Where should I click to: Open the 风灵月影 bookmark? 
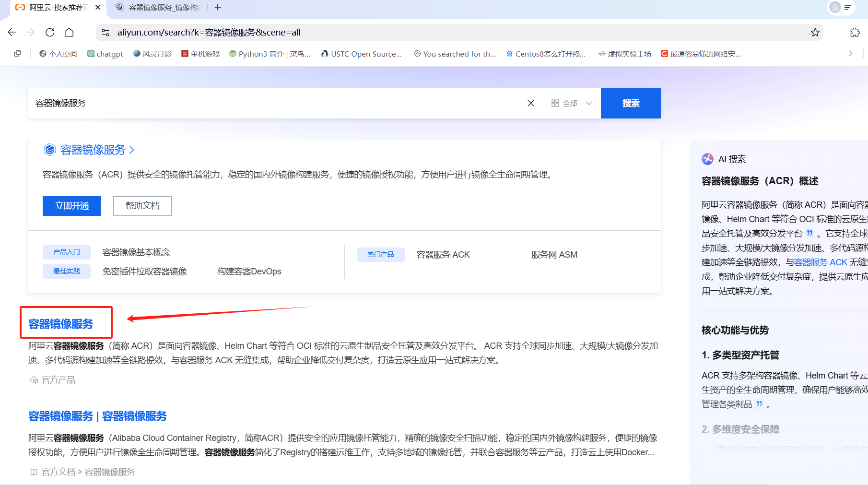pyautogui.click(x=152, y=54)
